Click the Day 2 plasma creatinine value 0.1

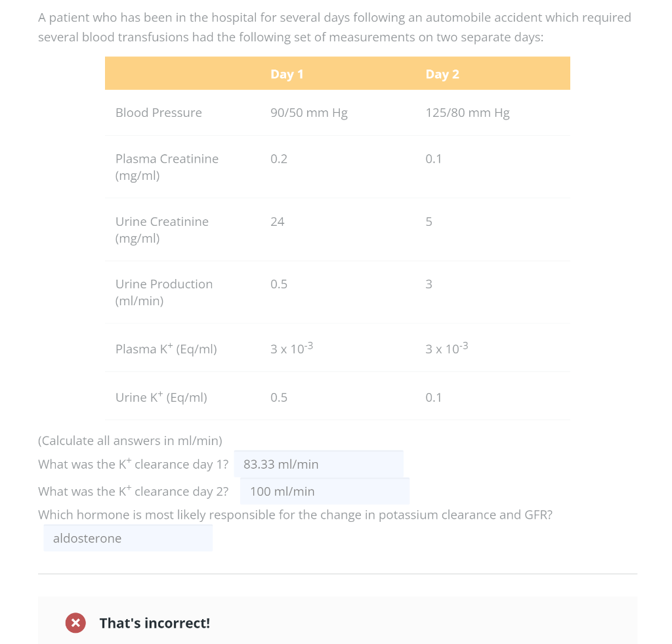pyautogui.click(x=434, y=159)
